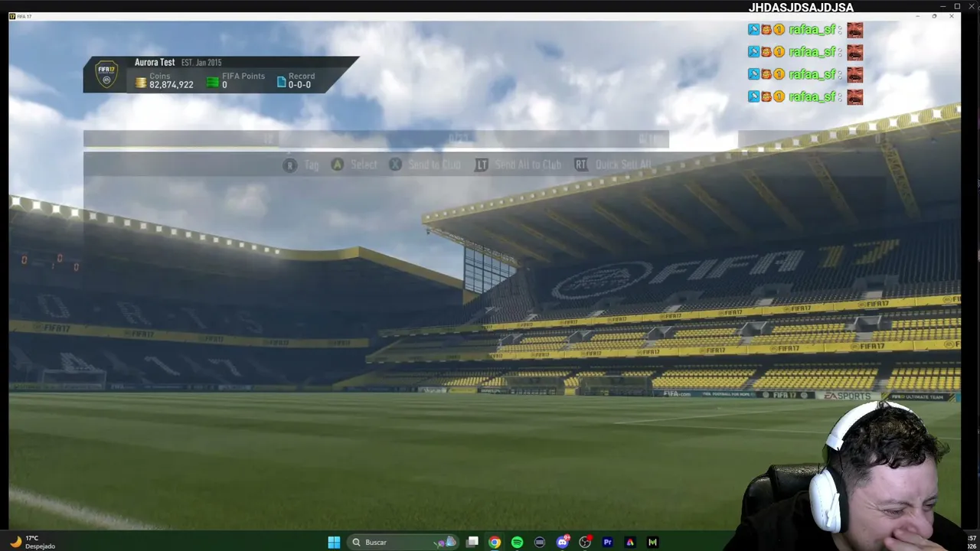Click the faded Tag button prompt

click(x=301, y=165)
